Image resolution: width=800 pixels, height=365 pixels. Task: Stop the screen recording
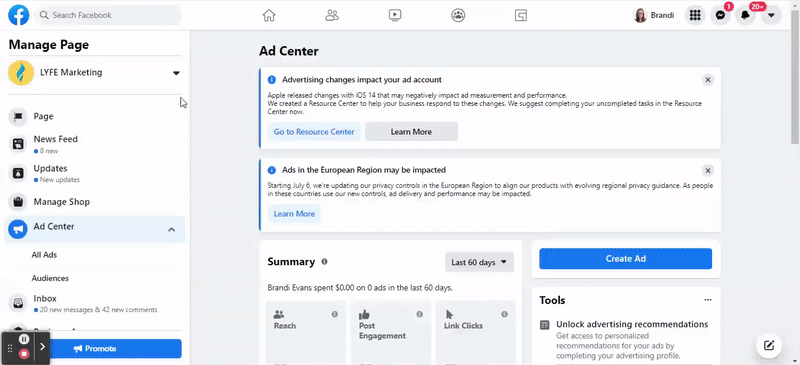[x=24, y=353]
